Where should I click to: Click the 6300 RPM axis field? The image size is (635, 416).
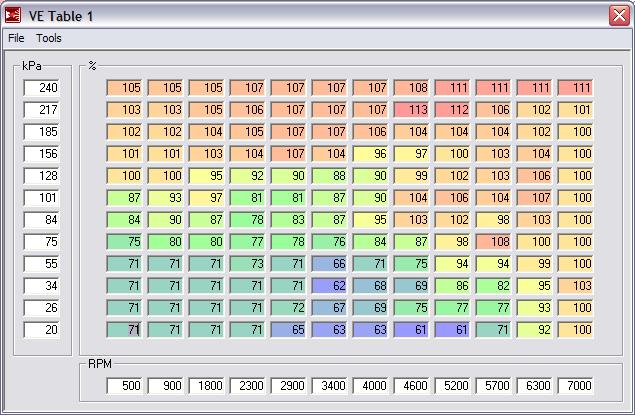pos(535,386)
